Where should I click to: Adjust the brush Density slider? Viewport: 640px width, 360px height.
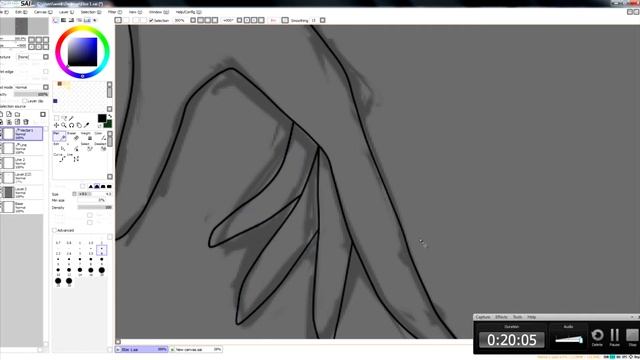pos(94,207)
